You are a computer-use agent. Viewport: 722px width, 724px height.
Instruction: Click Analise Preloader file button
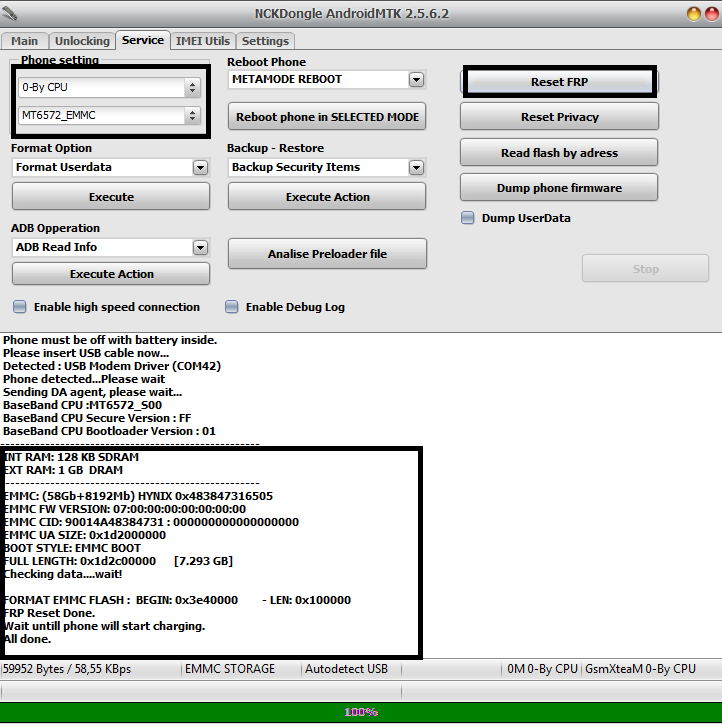pos(327,253)
